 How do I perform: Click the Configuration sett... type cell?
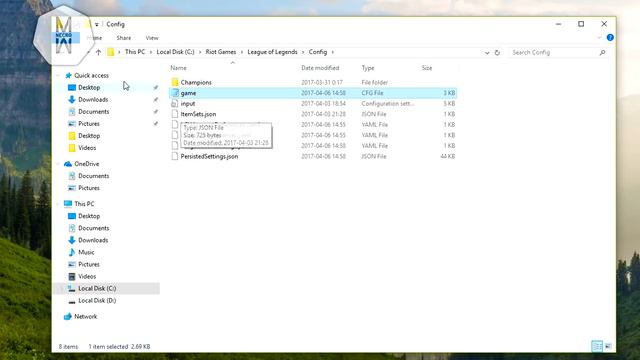(x=388, y=104)
